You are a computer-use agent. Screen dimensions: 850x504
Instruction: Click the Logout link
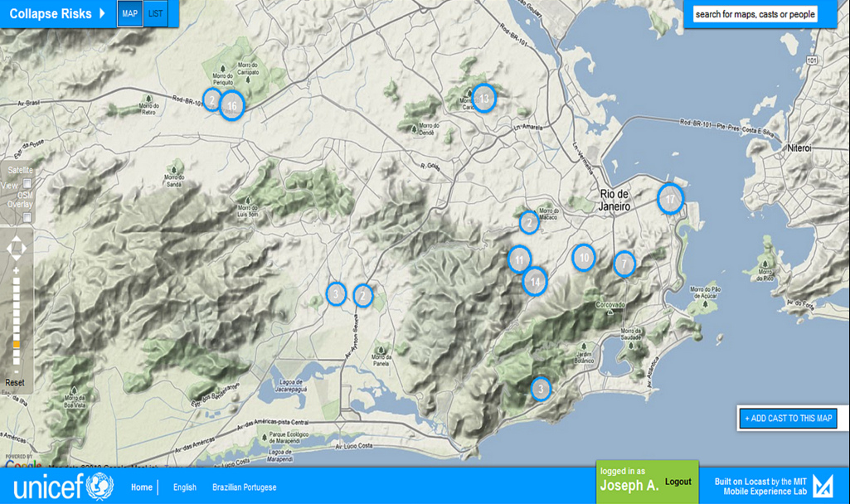point(678,482)
